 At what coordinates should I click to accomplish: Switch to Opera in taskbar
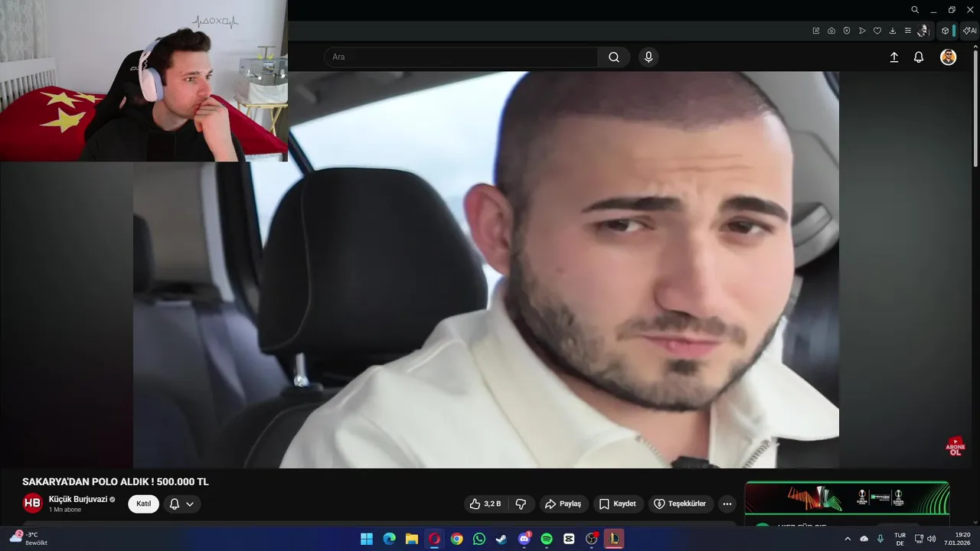click(x=434, y=539)
